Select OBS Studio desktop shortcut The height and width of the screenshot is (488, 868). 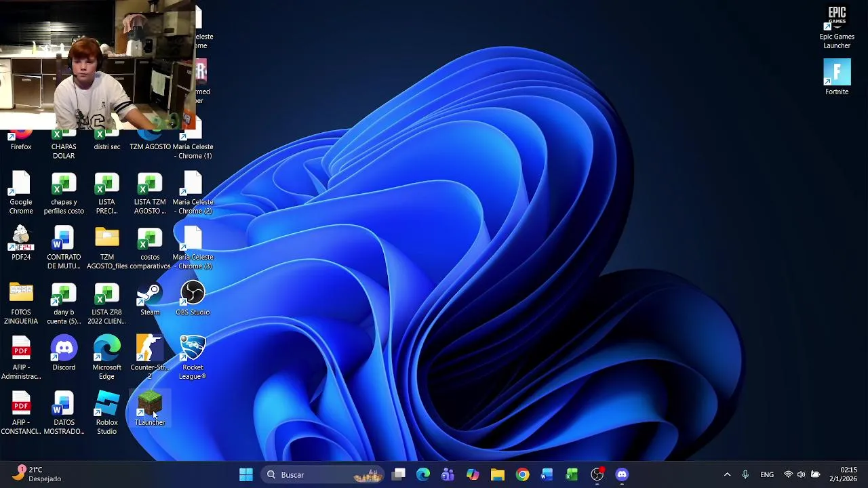coord(193,299)
